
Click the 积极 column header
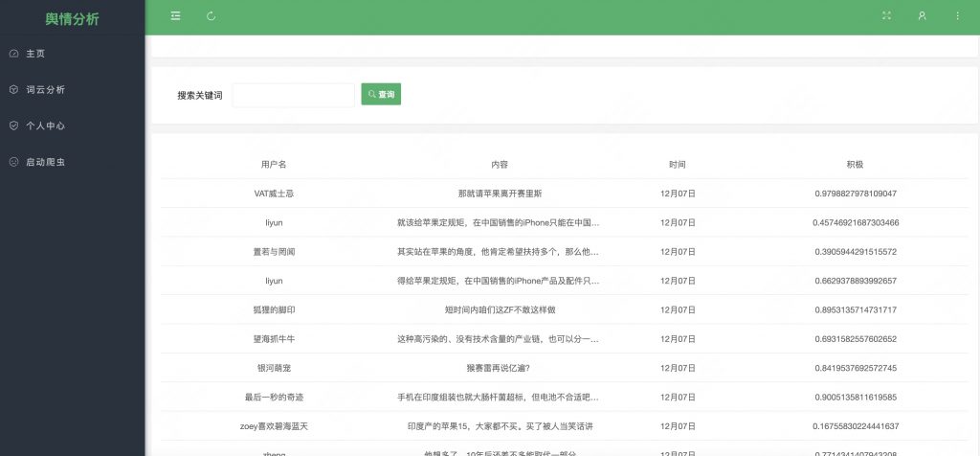click(856, 165)
